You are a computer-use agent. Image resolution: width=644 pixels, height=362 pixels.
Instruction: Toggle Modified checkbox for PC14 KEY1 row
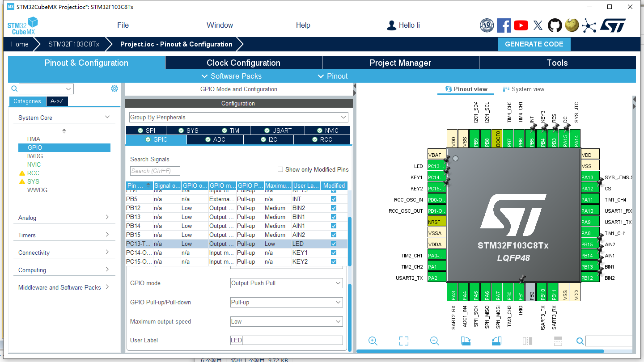pos(334,253)
